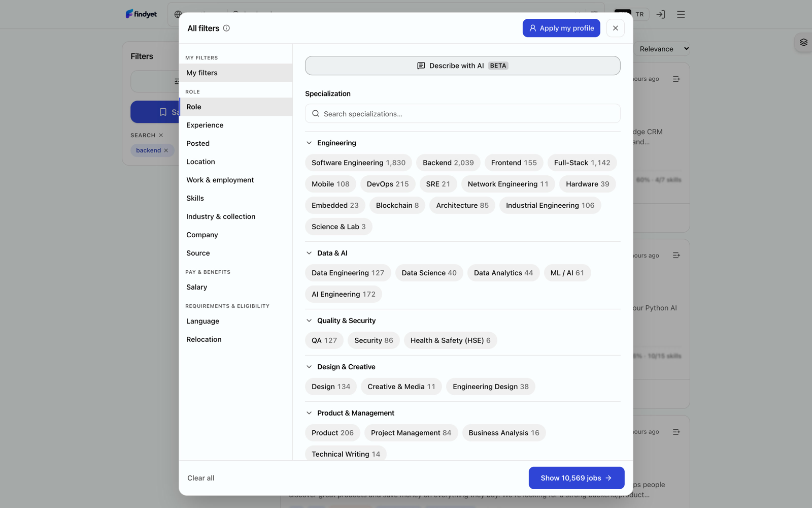812x508 pixels.
Task: Select My filters in sidebar
Action: 235,73
